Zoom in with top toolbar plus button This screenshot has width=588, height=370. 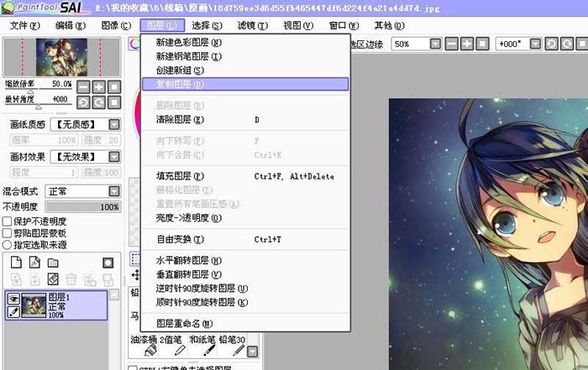(x=467, y=44)
